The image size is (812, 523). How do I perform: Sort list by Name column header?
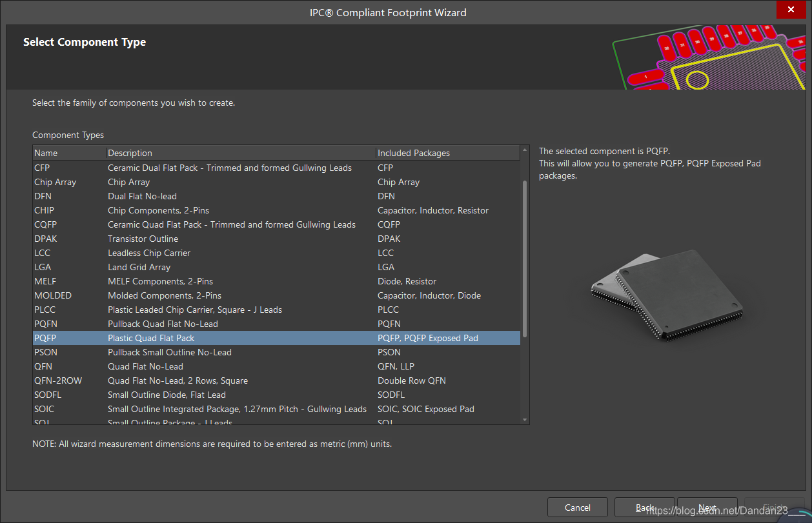pyautogui.click(x=70, y=153)
